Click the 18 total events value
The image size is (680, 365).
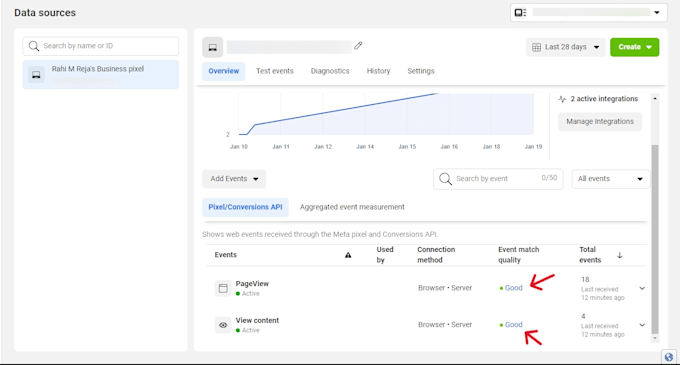(x=585, y=280)
